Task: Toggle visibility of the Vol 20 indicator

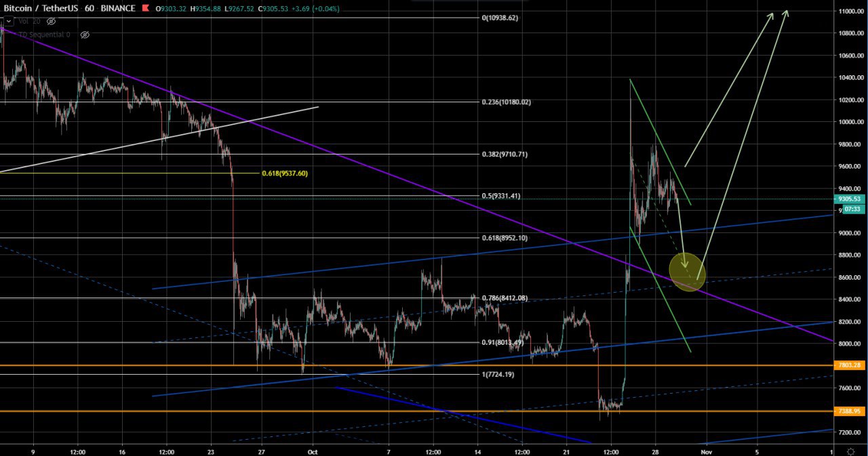Action: coord(51,22)
